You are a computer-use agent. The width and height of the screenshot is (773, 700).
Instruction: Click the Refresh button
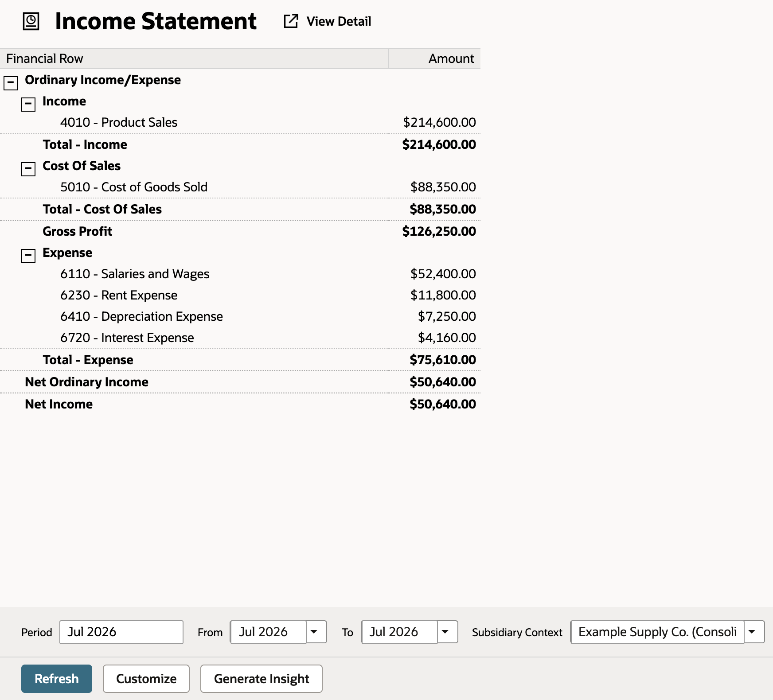[57, 678]
